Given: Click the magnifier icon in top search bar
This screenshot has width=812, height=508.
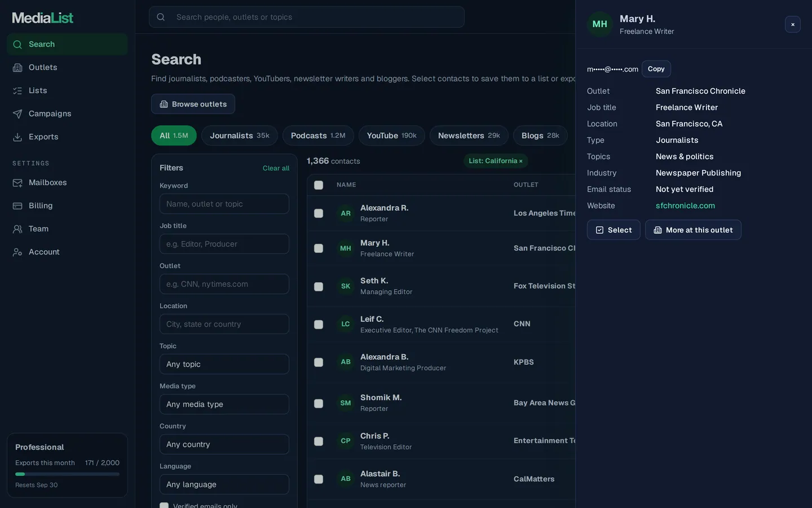Looking at the screenshot, I should click(161, 17).
